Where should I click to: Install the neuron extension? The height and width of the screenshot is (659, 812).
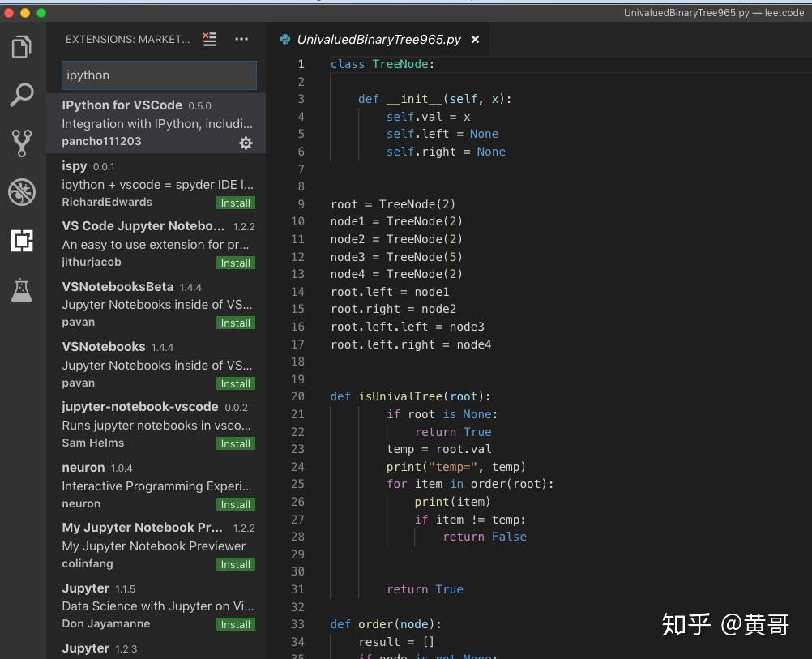click(235, 504)
